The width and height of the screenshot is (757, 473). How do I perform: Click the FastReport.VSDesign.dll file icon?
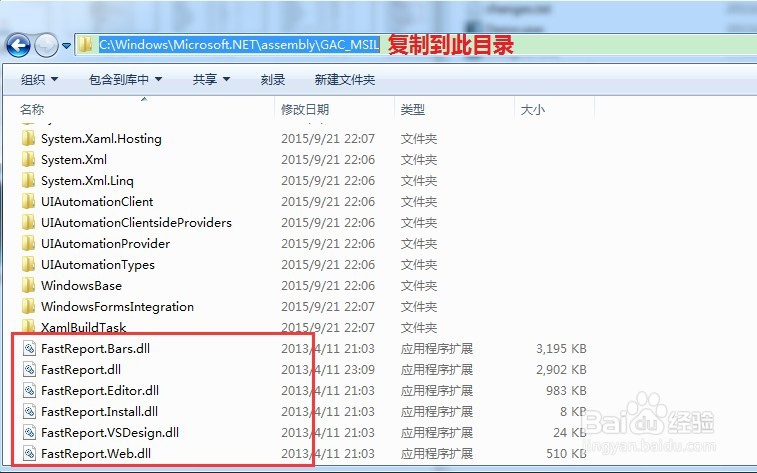pyautogui.click(x=29, y=432)
